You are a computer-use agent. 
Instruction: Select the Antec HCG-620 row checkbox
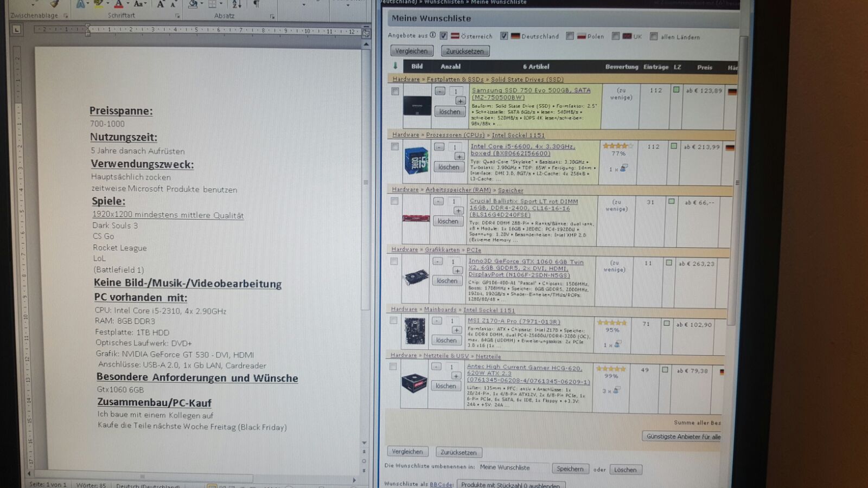[393, 367]
